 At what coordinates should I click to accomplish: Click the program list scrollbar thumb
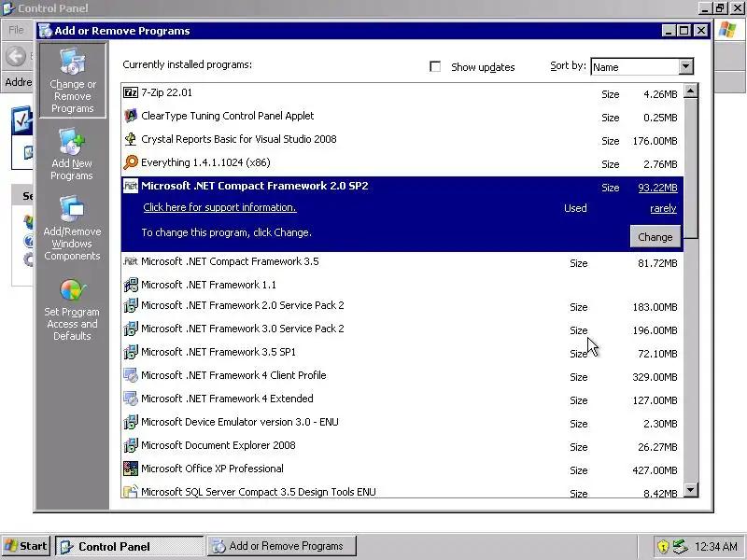(x=691, y=169)
